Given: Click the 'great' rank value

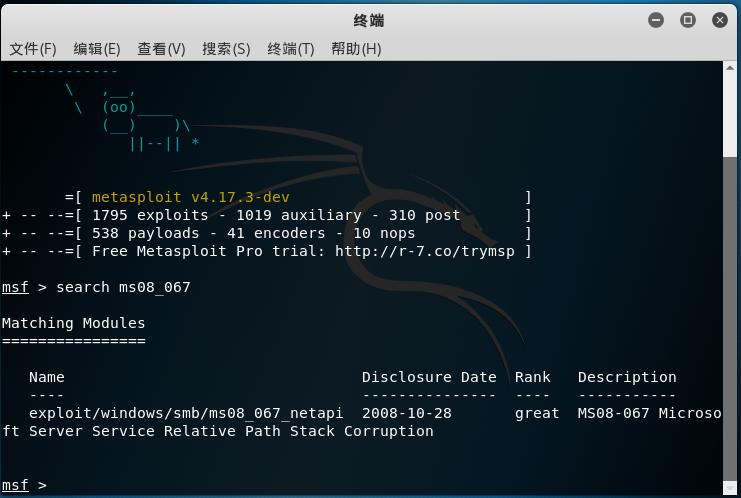Looking at the screenshot, I should tap(537, 414).
